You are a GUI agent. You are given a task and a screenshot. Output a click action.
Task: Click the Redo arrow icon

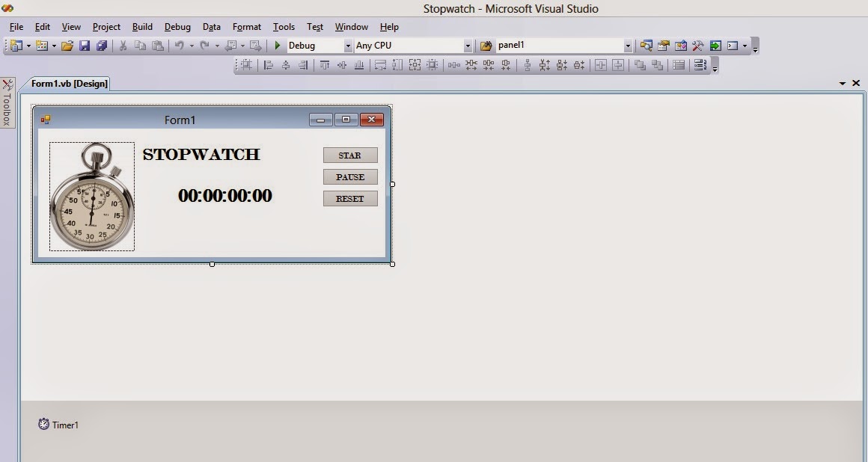coord(205,46)
